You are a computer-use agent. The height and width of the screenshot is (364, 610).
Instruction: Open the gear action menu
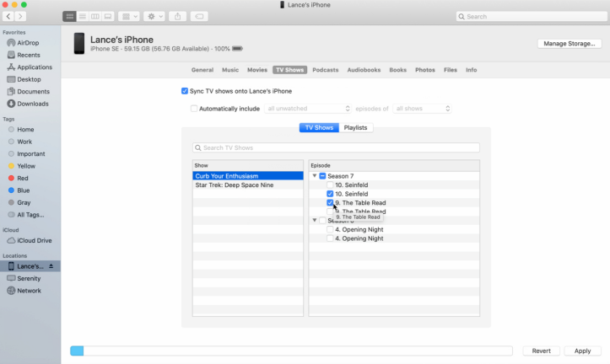(154, 16)
